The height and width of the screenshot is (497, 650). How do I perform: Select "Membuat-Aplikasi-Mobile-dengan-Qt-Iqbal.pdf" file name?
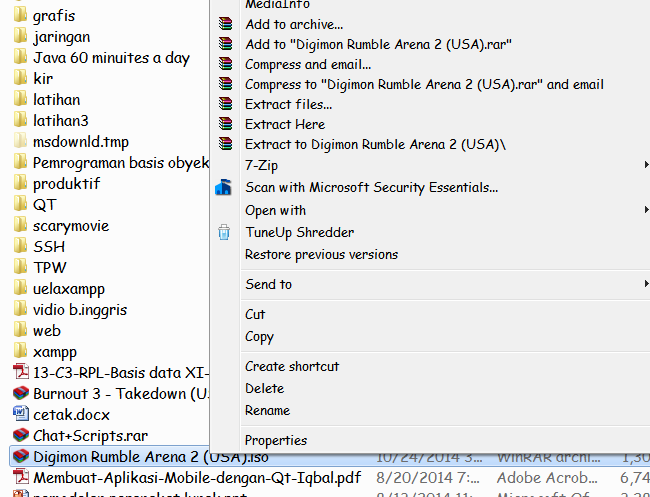point(197,478)
